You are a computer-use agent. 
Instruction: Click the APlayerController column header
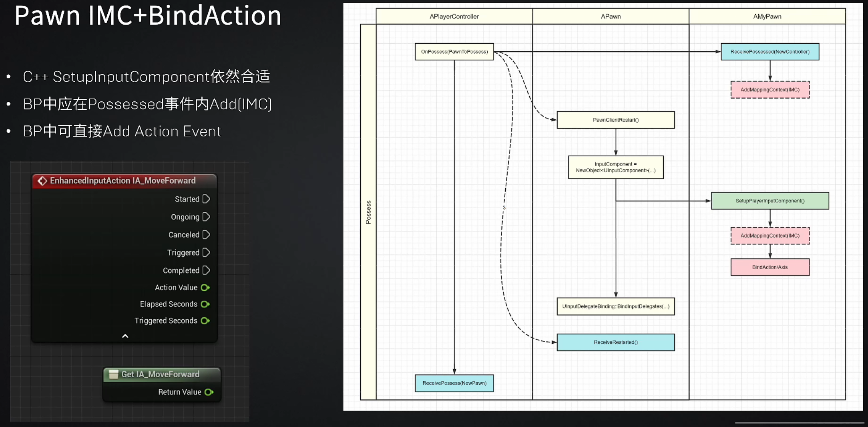click(454, 16)
